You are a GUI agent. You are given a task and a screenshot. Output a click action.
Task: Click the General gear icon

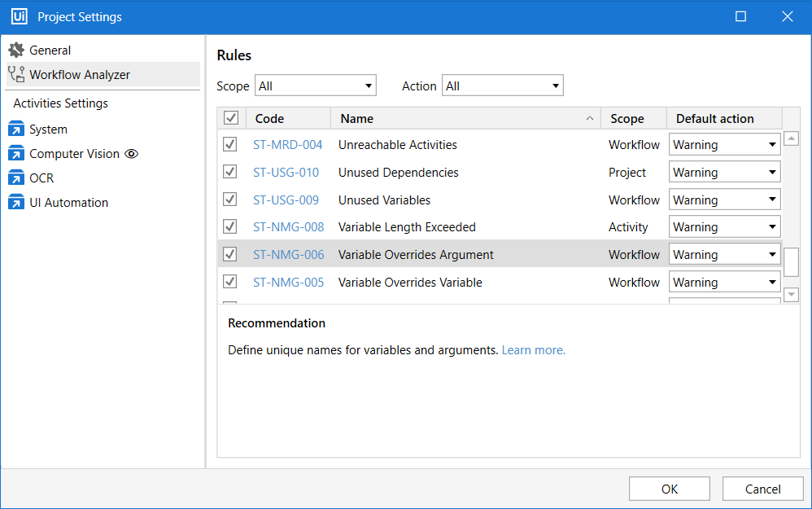(16, 50)
